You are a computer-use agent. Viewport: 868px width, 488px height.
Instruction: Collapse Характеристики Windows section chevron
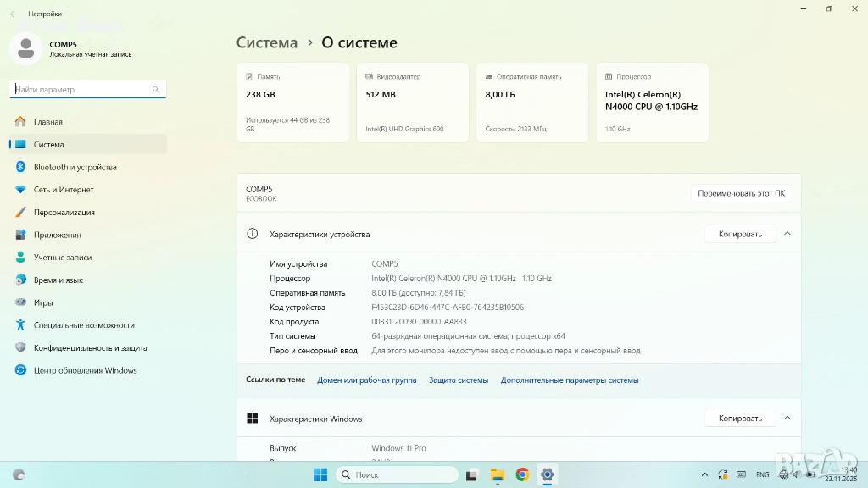(787, 418)
